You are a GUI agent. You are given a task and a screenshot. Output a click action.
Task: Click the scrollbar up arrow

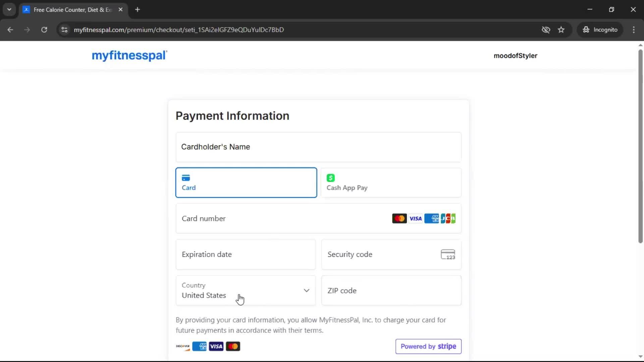(x=640, y=45)
